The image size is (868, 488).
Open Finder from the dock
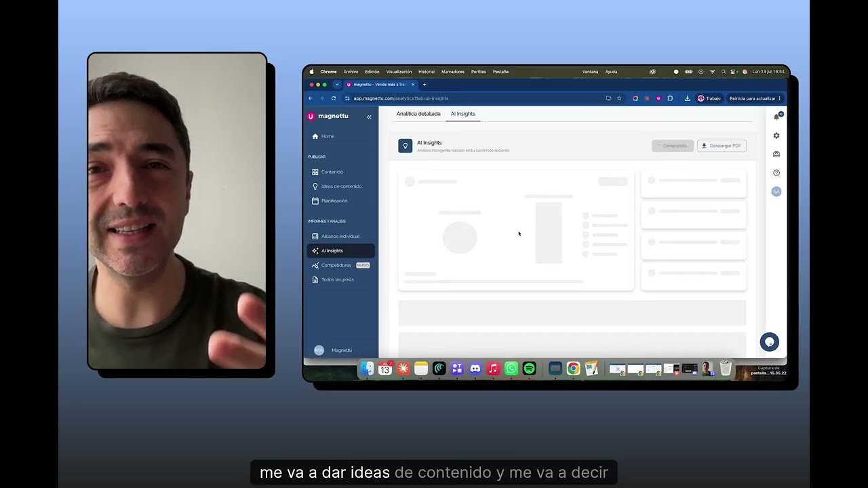367,369
